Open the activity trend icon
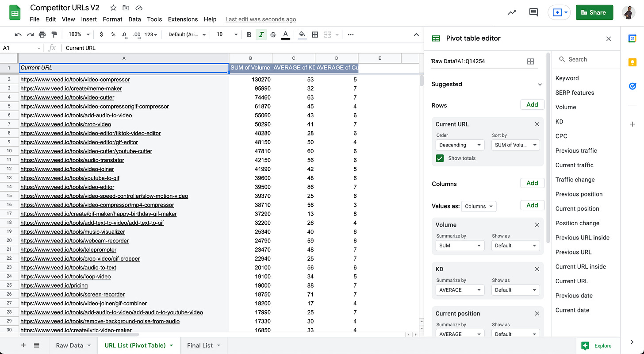This screenshot has height=354, width=644. tap(512, 12)
